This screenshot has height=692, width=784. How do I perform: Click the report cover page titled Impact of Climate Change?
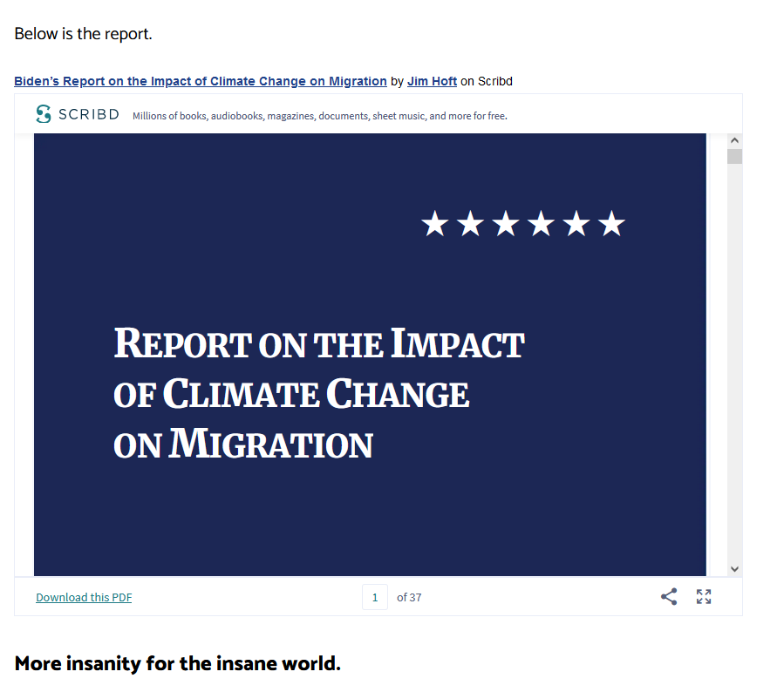(x=370, y=354)
